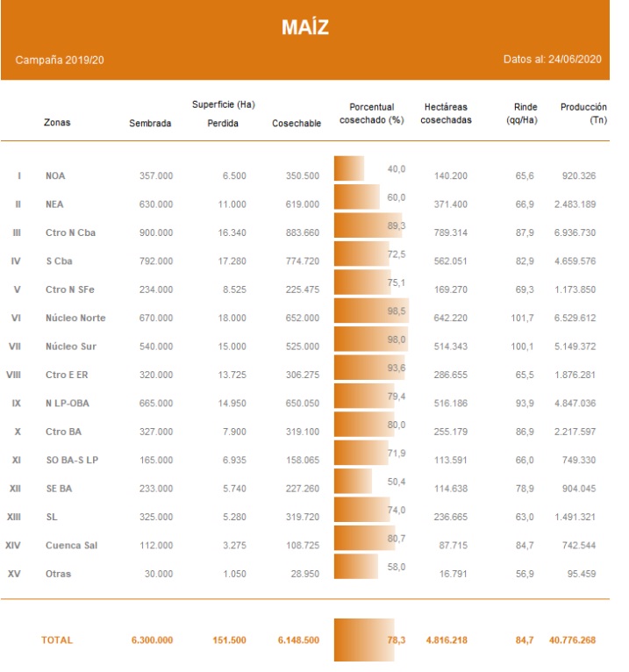Click the MAÍZ title heading
This screenshot has height=672, width=629.
click(305, 27)
